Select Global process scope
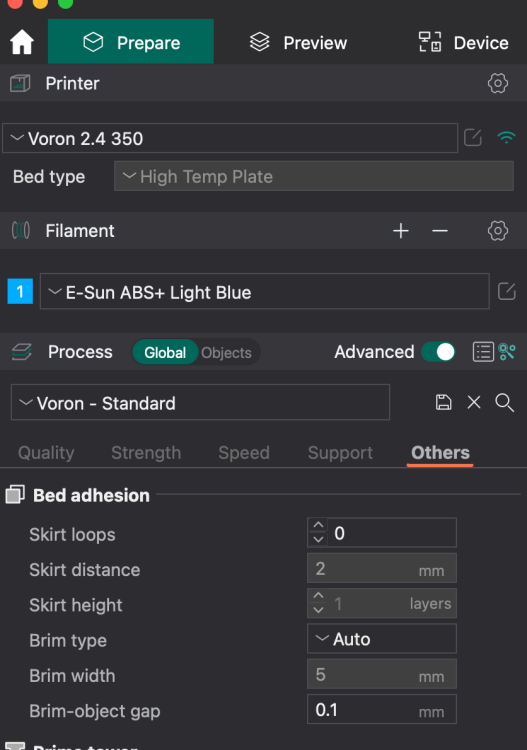Viewport: 527px width, 750px height. point(165,353)
